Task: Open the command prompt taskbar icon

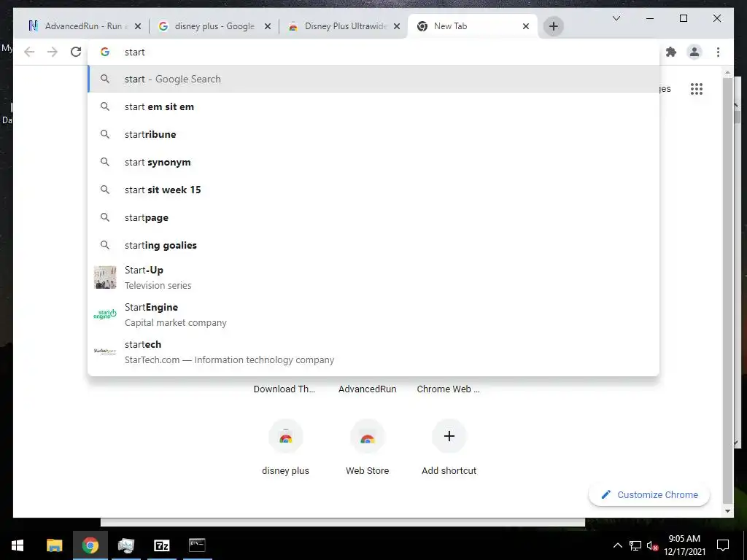Action: (197, 545)
